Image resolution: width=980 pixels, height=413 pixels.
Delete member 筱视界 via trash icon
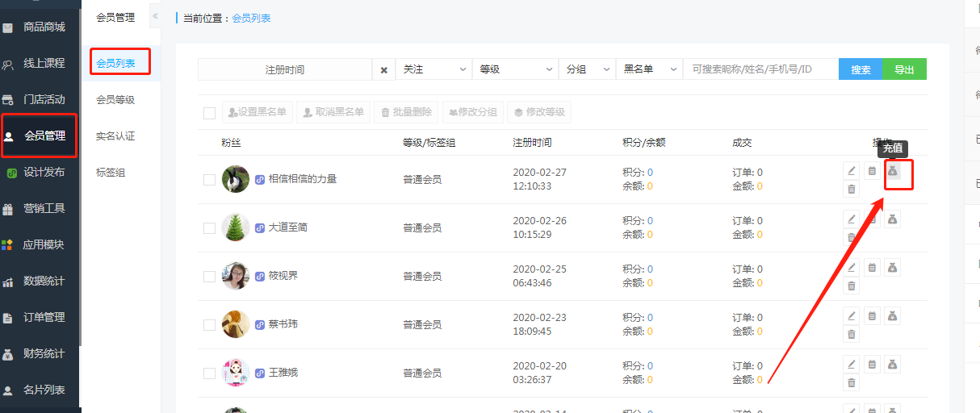coord(851,286)
